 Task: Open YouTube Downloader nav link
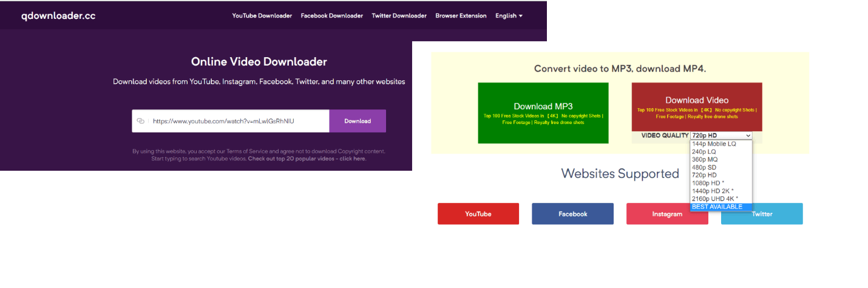(x=262, y=16)
